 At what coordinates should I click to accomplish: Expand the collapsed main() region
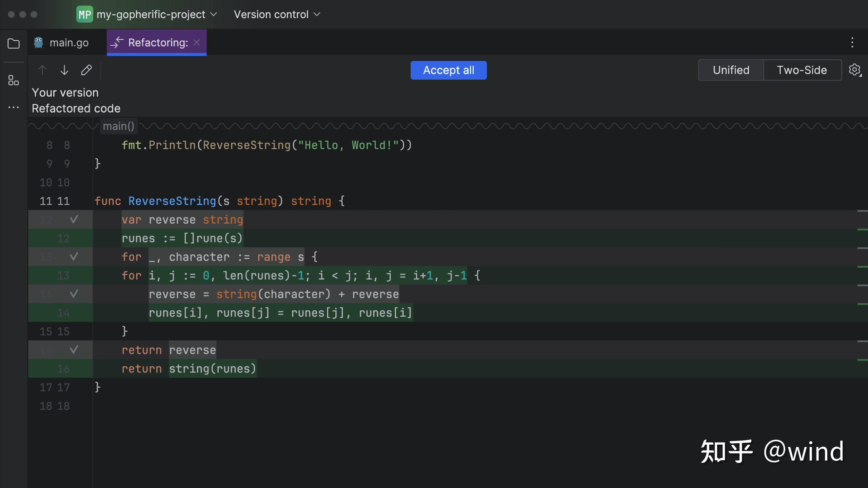(118, 126)
